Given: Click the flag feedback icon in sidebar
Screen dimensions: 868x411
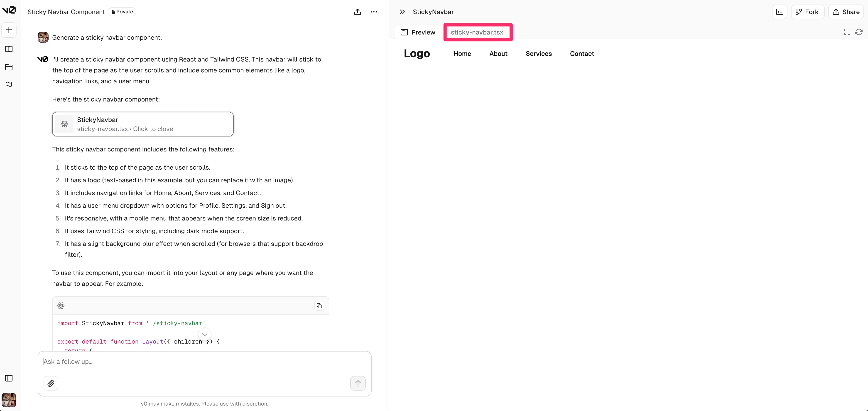Looking at the screenshot, I should pos(9,85).
